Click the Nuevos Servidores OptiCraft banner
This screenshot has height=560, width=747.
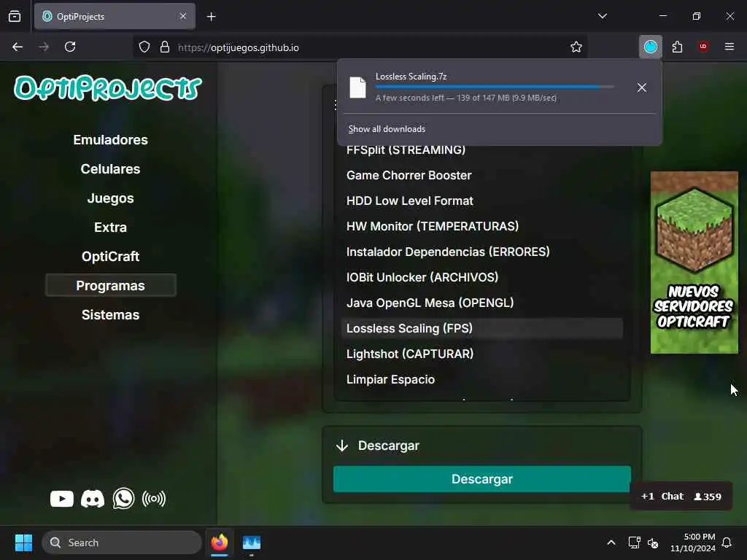click(694, 262)
